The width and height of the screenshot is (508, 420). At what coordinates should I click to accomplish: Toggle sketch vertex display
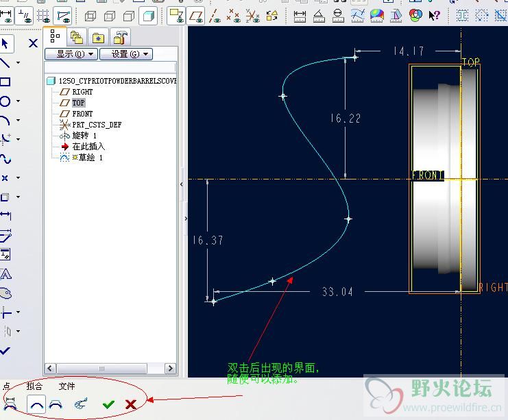[x=63, y=16]
